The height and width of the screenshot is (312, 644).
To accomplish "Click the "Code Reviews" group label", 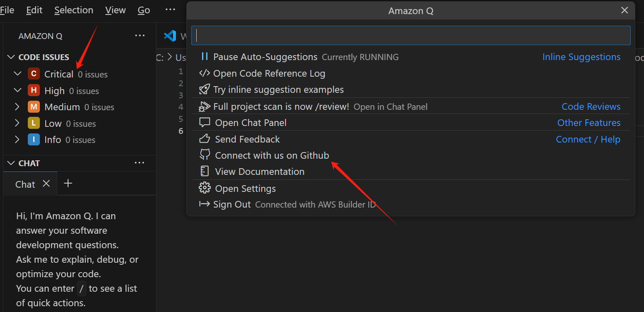I will [591, 107].
